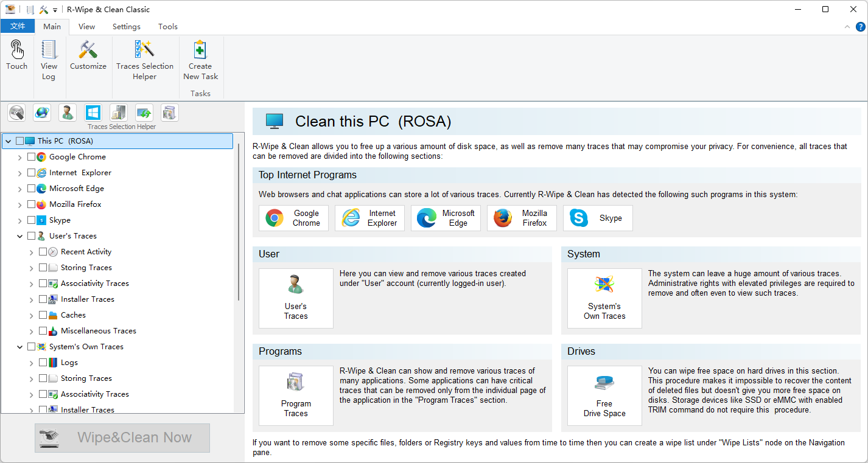
Task: Open the blue 文件 file menu
Action: [x=18, y=26]
